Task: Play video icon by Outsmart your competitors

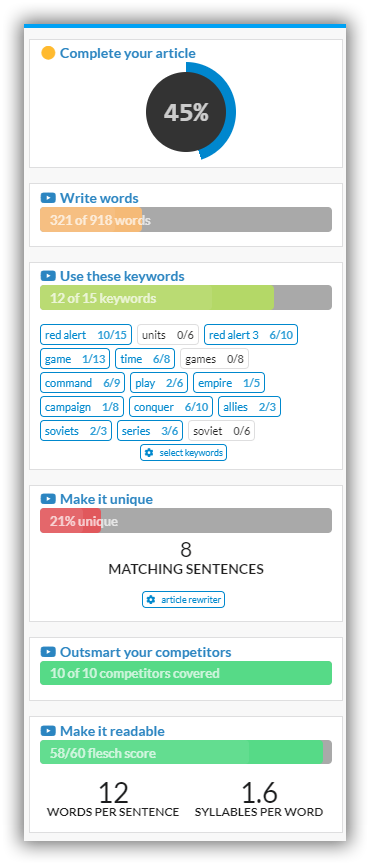Action: [x=48, y=652]
